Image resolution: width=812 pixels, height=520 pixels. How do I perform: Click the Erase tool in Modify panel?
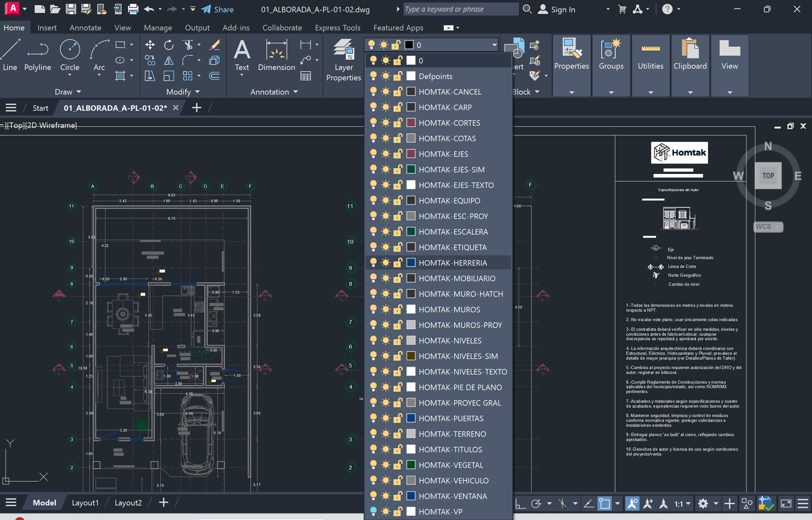215,45
